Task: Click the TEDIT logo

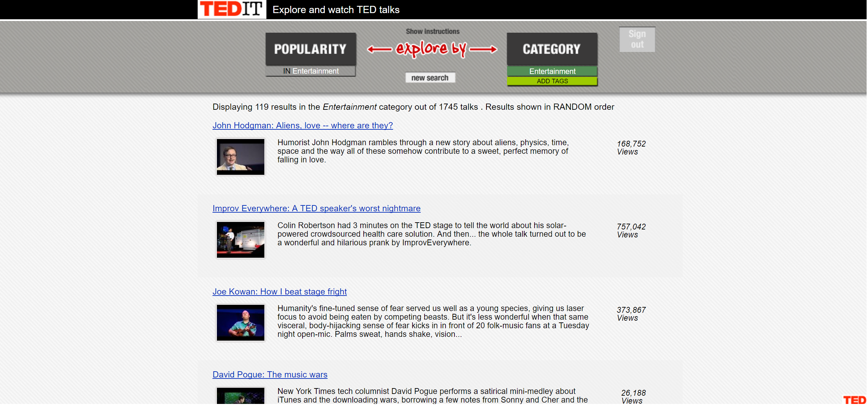Action: (232, 9)
